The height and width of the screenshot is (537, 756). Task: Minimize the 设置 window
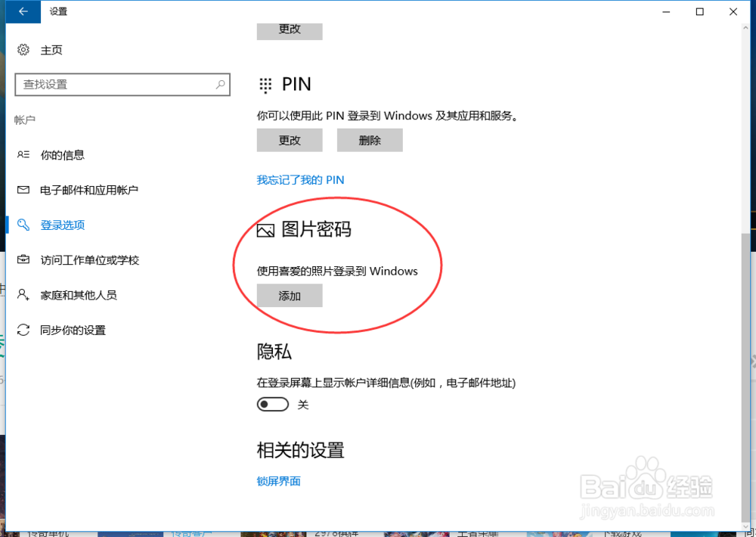pyautogui.click(x=666, y=11)
